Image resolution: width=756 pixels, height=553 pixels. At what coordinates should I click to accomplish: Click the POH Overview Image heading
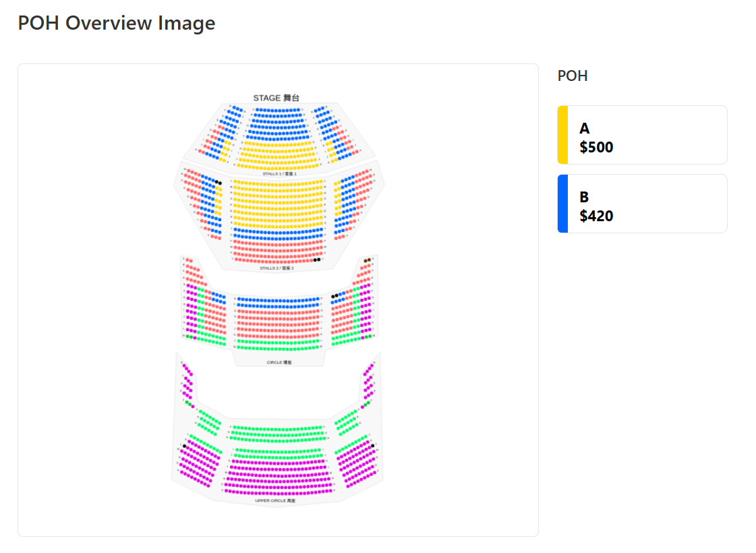[x=117, y=23]
